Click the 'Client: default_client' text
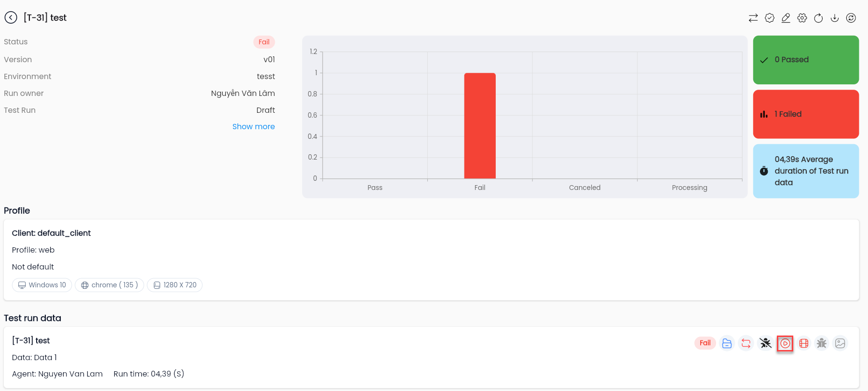 51,233
